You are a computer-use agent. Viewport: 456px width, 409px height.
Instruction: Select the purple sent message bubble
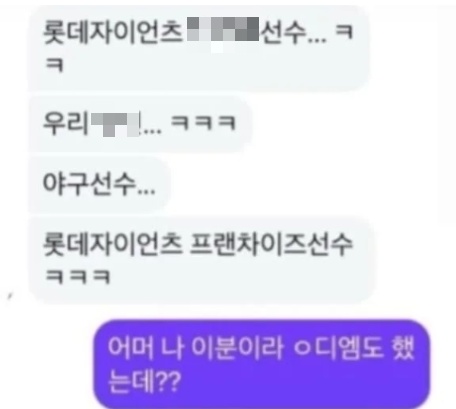coord(262,364)
